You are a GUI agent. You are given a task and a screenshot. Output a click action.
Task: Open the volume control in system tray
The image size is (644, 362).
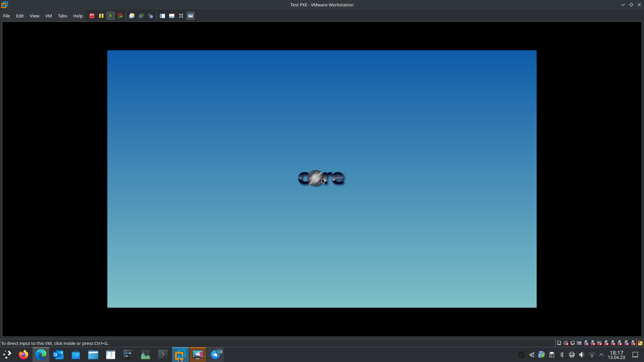click(x=582, y=355)
